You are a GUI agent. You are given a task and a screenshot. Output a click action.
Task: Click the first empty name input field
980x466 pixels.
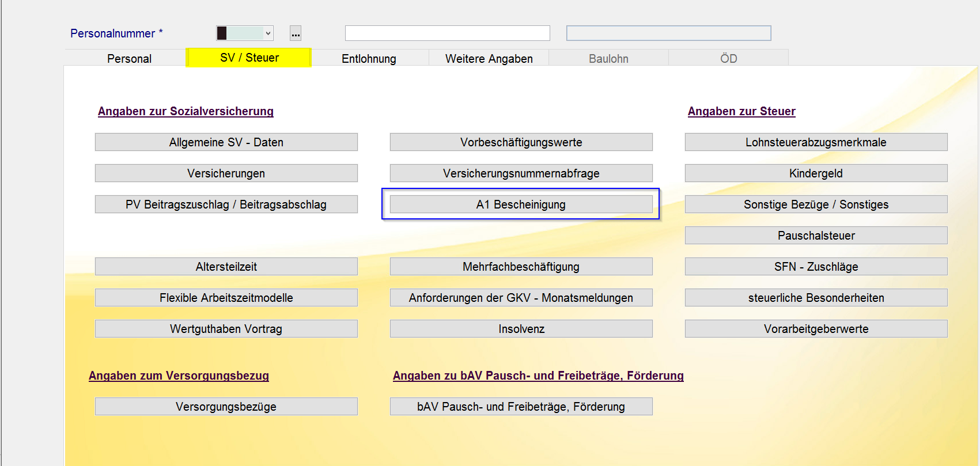pos(447,33)
